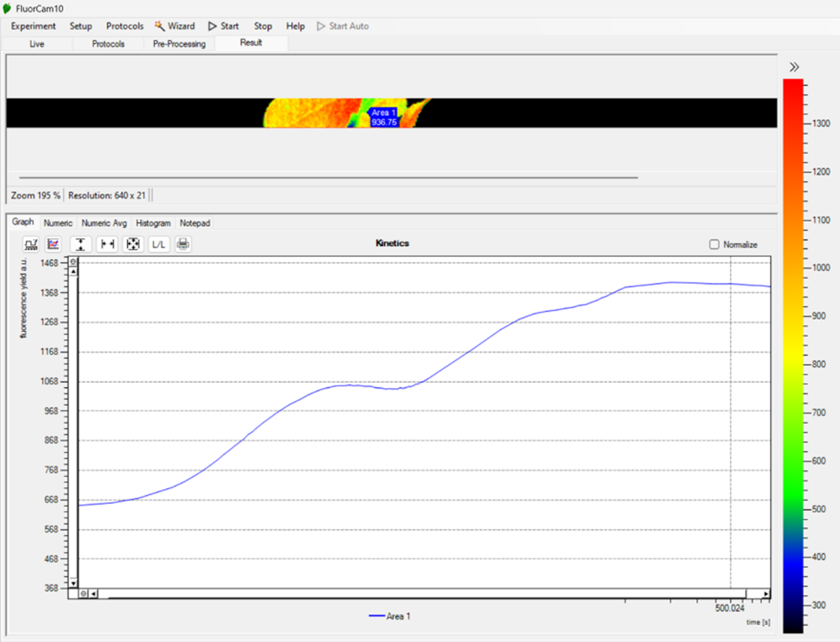Switch to the Histogram tab
The width and height of the screenshot is (840, 642).
coord(153,223)
